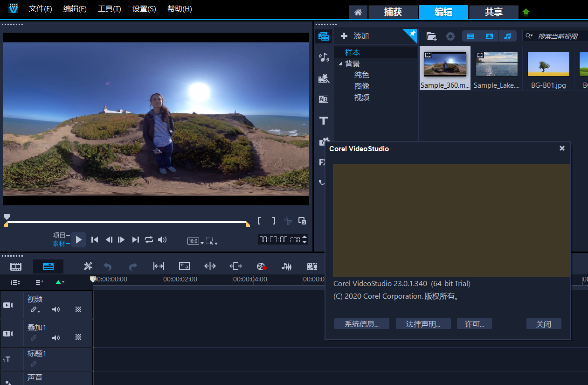The height and width of the screenshot is (385, 588).
Task: Click the Redo arrow
Action: [x=133, y=266]
